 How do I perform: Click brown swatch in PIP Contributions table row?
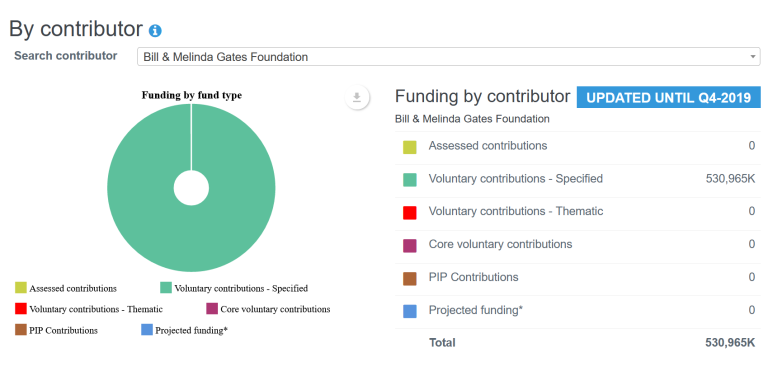pyautogui.click(x=410, y=278)
